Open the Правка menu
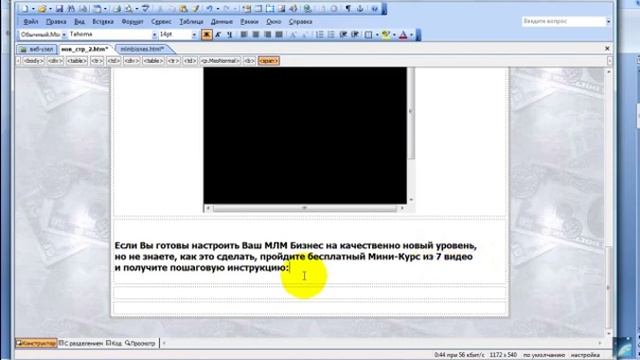 [56, 22]
